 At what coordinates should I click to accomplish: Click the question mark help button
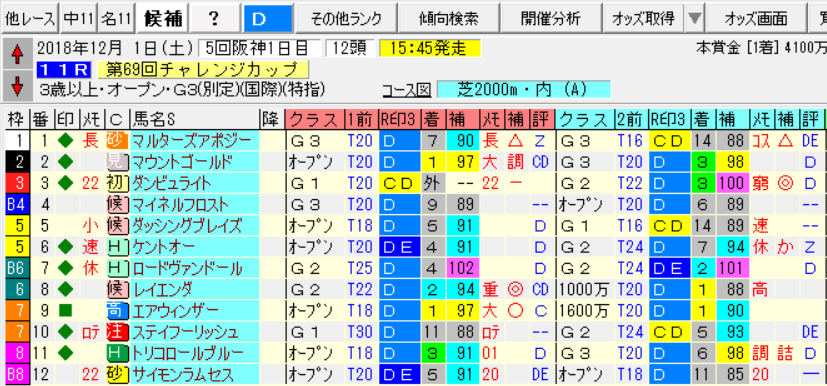[x=214, y=19]
